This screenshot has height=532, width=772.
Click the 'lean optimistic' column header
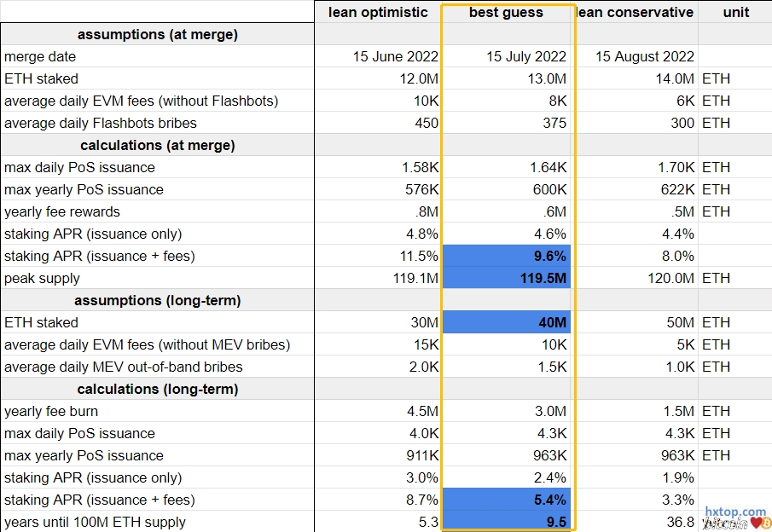378,12
